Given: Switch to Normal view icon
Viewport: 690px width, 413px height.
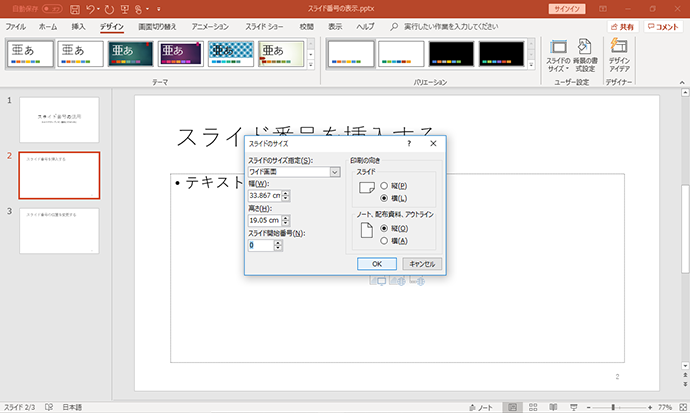Looking at the screenshot, I should 513,407.
